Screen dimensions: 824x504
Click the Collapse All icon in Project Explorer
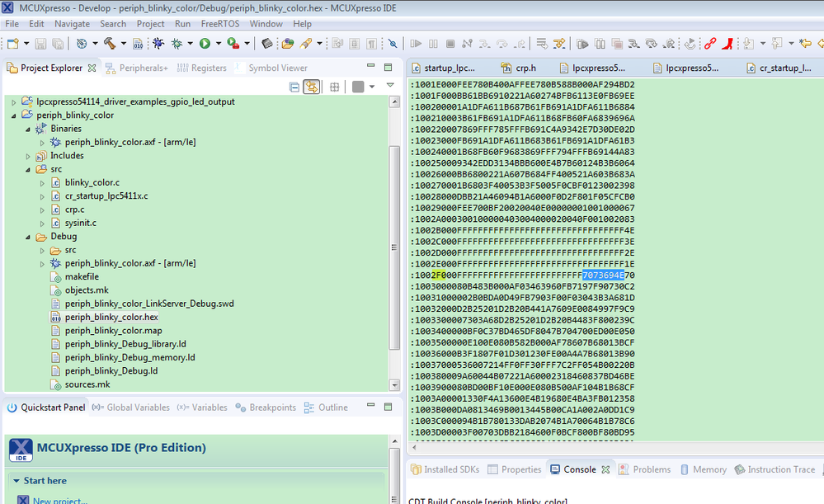pos(294,87)
